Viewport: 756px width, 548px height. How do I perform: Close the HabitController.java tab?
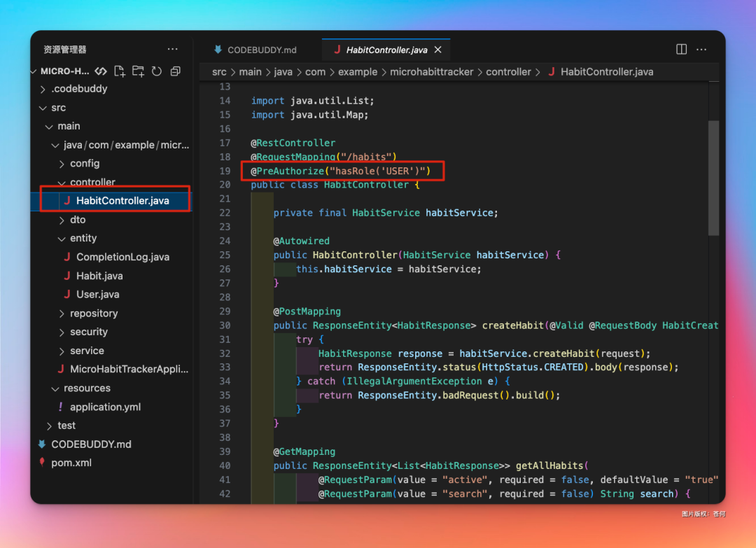(x=437, y=50)
